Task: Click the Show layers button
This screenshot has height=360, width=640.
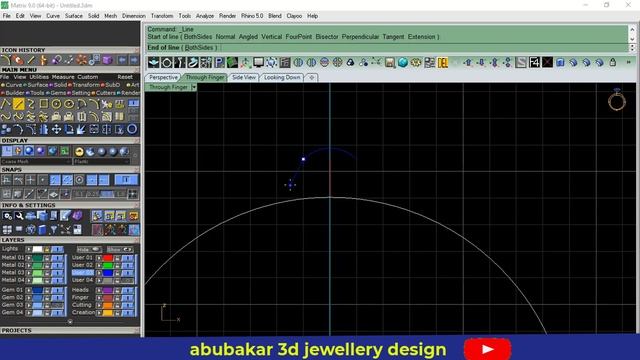Action: pos(119,249)
